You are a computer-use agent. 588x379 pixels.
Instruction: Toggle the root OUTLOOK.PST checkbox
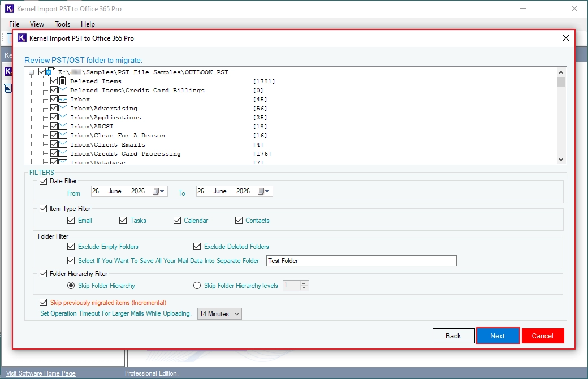[x=42, y=72]
